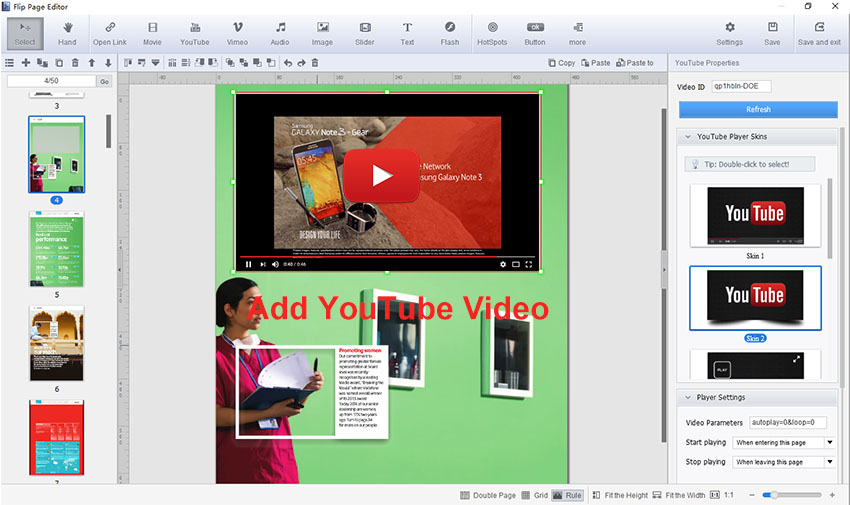Open the red page 7 thumbnail
This screenshot has height=505, width=850.
pos(56,437)
